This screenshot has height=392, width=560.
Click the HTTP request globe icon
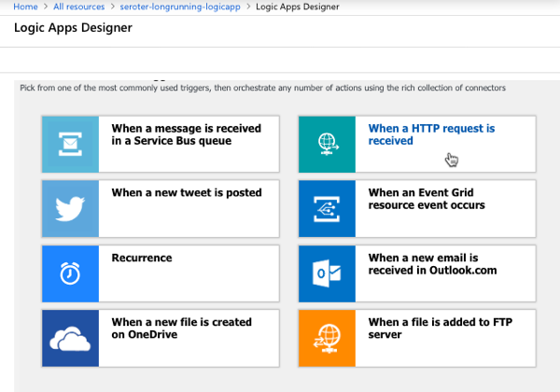(326, 144)
